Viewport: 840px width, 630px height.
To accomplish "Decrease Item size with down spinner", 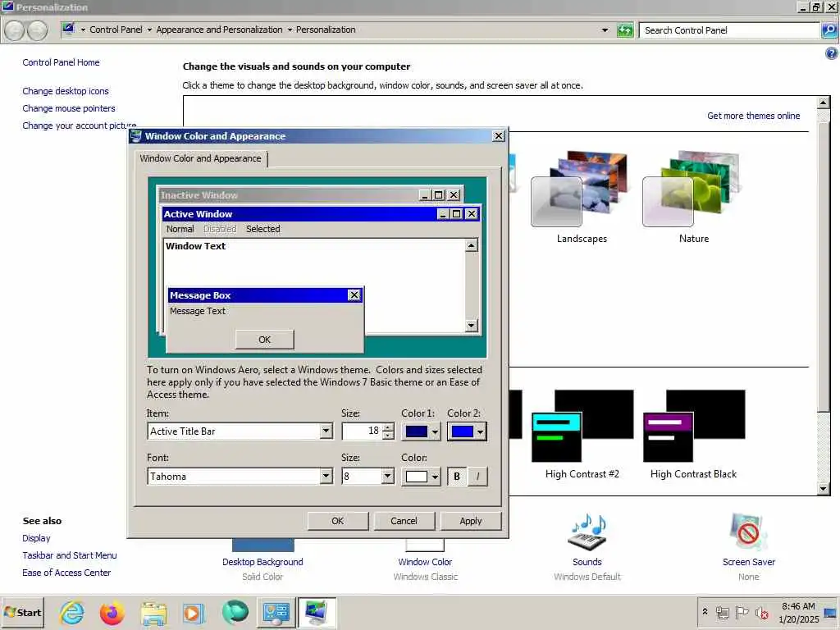I will (388, 436).
